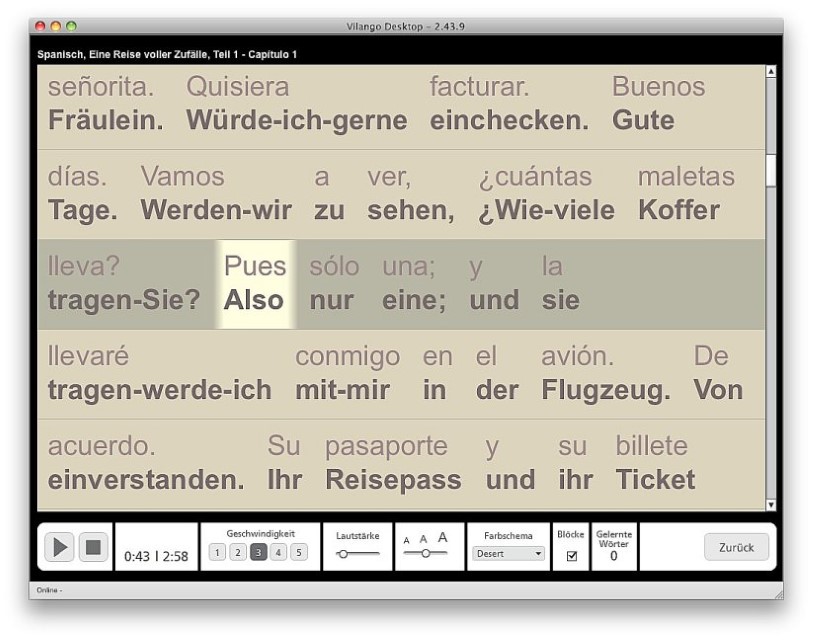Set Geschwindigkeit to speed 5

coord(299,553)
